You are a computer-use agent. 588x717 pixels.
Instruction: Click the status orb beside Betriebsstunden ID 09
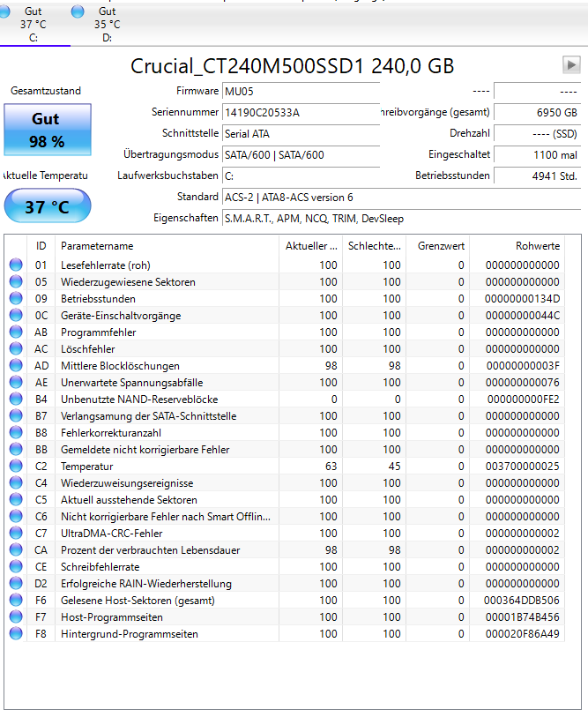coord(16,298)
